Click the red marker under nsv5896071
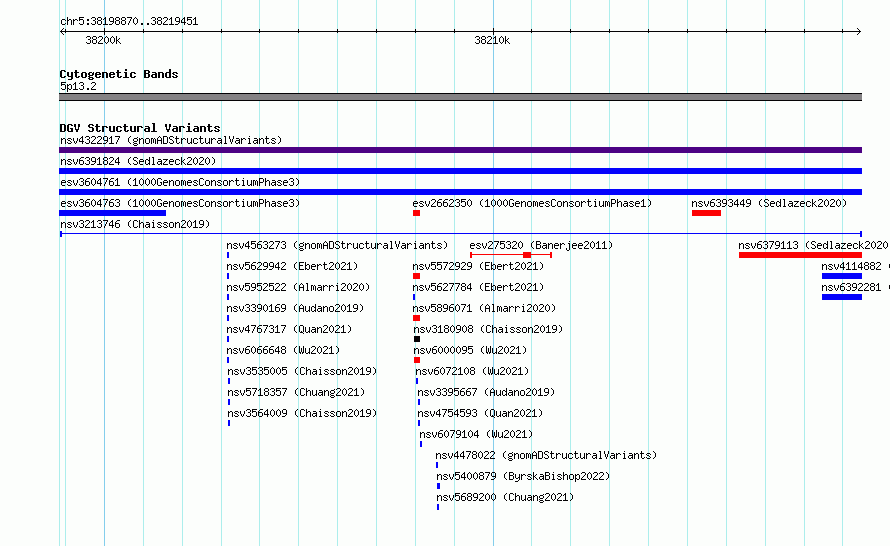Image resolution: width=890 pixels, height=546 pixels. coord(417,318)
